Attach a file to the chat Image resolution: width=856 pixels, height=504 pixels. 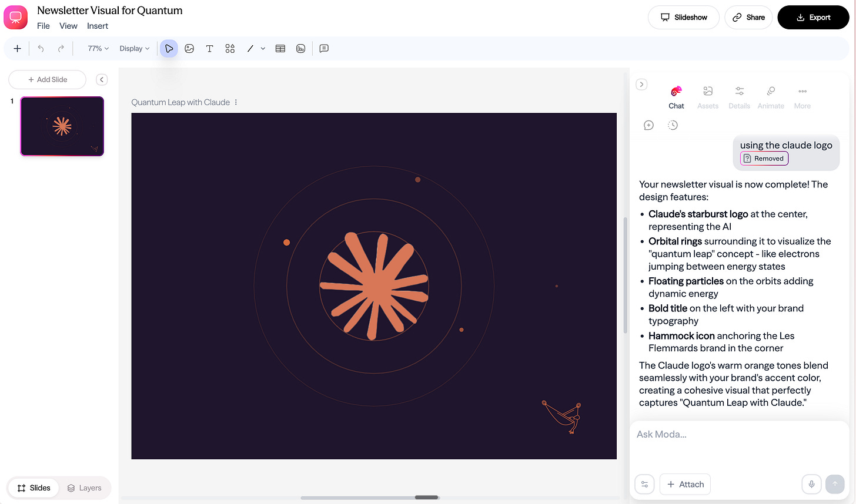686,484
